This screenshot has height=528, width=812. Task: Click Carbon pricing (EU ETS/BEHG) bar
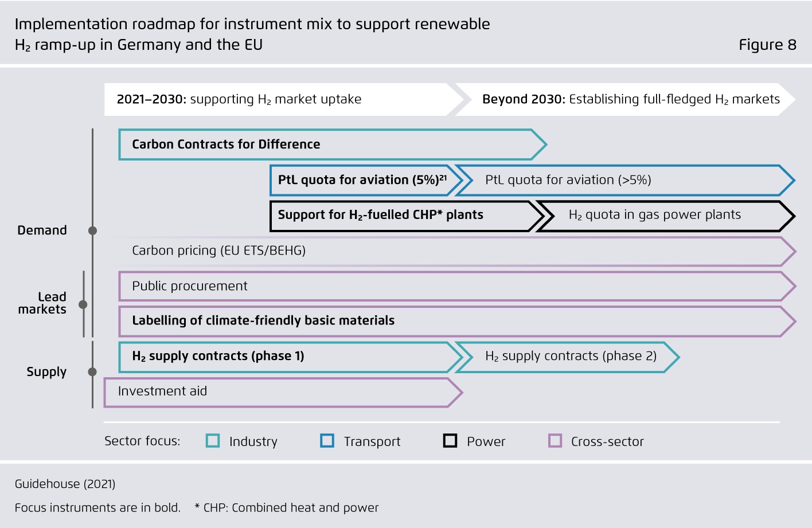(x=447, y=251)
